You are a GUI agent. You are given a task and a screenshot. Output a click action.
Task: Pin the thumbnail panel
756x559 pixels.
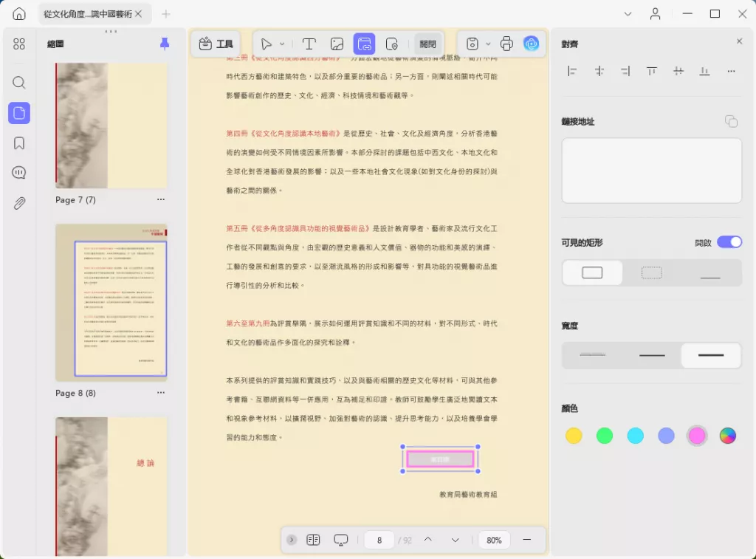pos(165,44)
